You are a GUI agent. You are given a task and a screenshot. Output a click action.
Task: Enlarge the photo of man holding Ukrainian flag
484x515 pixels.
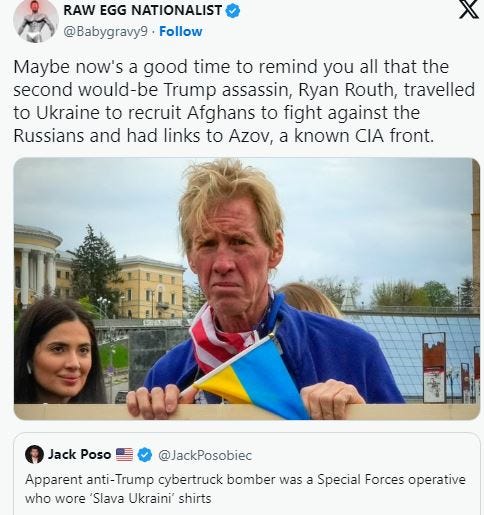pos(247,289)
